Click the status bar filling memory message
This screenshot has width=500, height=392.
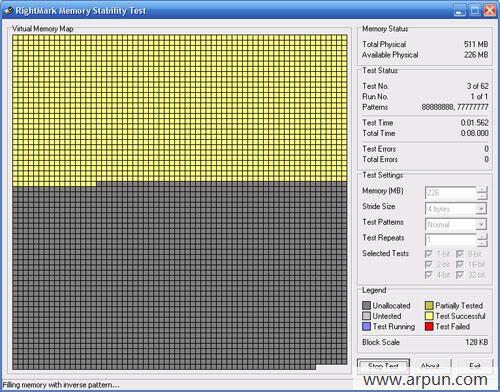point(61,385)
